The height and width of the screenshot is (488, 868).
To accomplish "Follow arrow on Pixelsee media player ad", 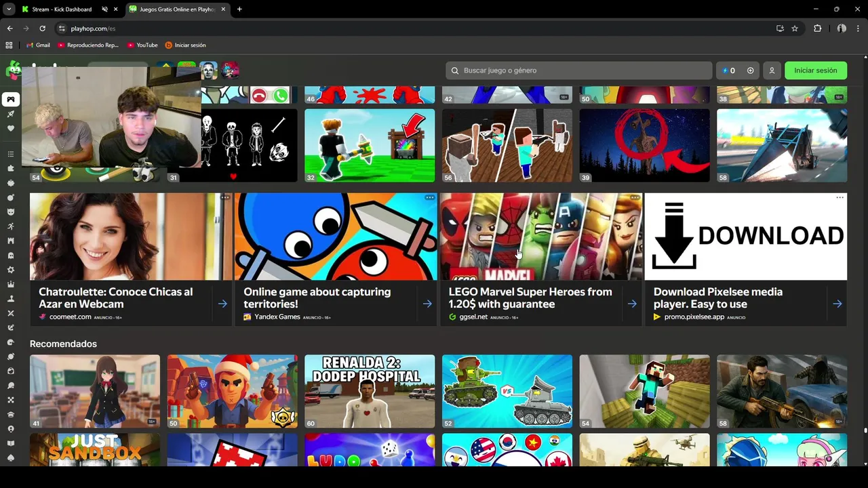I will (837, 304).
